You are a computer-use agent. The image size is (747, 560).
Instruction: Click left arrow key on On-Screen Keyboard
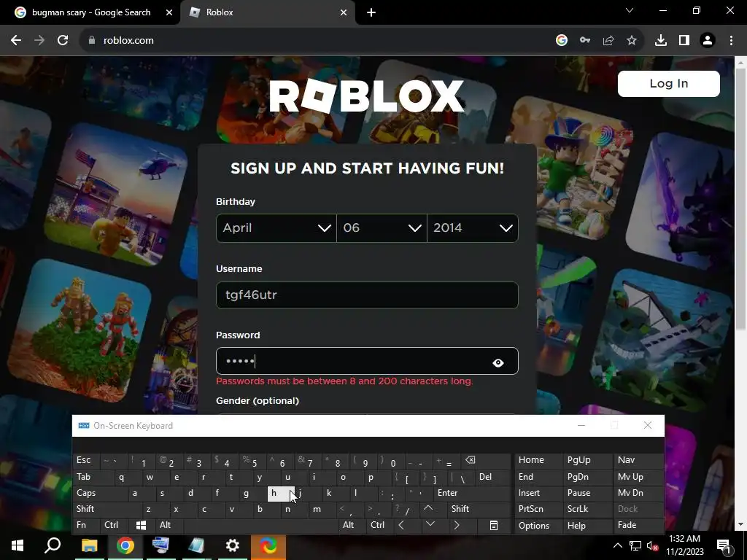[x=401, y=525]
